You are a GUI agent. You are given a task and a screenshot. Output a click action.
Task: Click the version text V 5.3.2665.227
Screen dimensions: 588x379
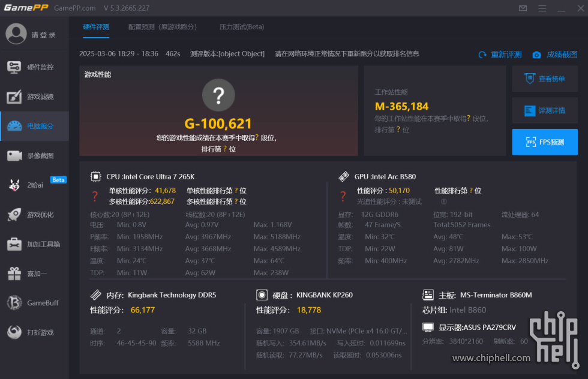pos(127,8)
